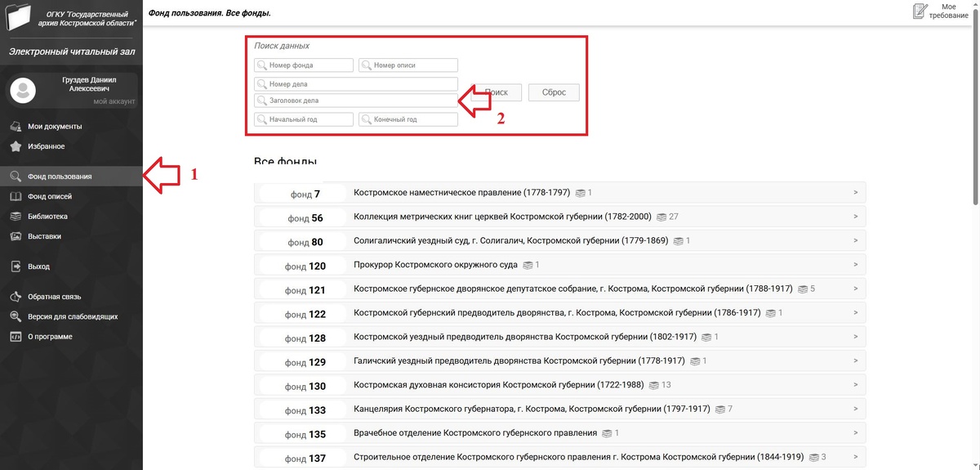Screen dimensions: 980x470
Task: Open Версия для слабовидящих link
Action: click(x=73, y=316)
